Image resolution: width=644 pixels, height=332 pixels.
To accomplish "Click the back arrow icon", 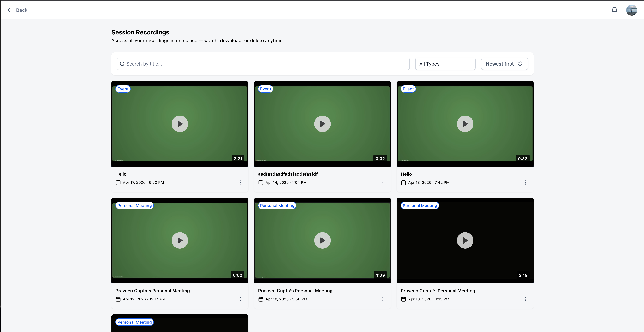I will tap(10, 10).
